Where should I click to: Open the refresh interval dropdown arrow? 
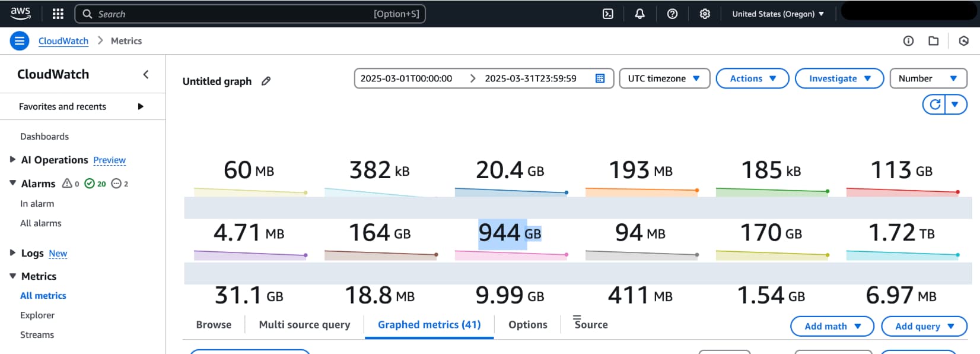956,105
